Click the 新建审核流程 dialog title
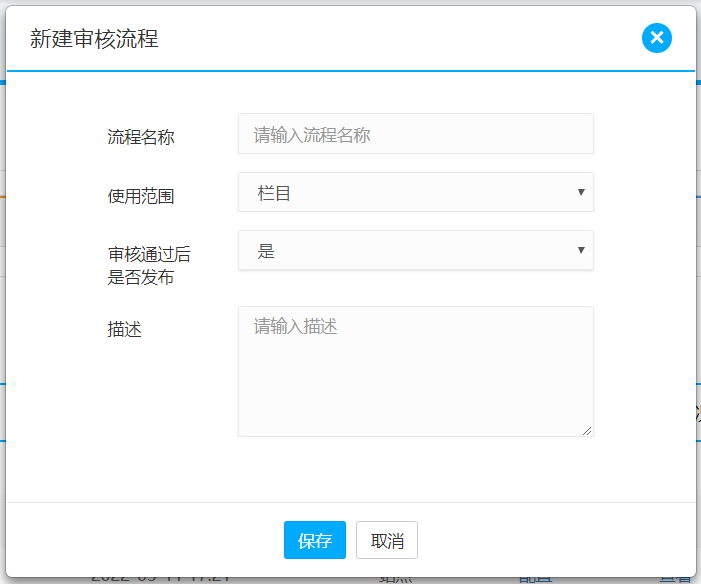 pos(94,39)
